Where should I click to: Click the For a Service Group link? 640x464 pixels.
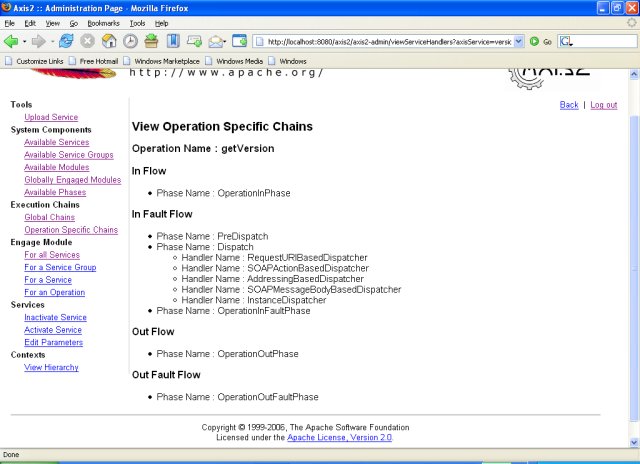click(60, 267)
